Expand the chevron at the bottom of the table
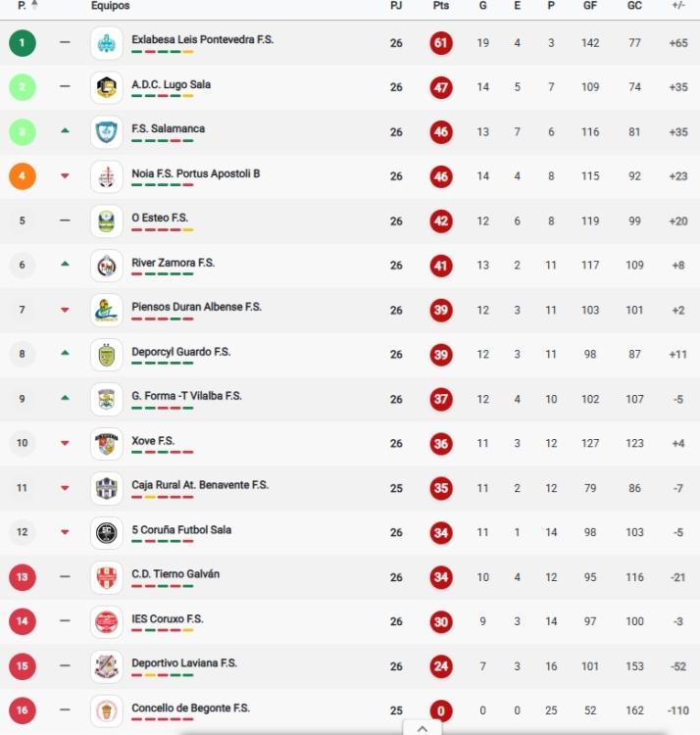The height and width of the screenshot is (735, 700). point(422,728)
